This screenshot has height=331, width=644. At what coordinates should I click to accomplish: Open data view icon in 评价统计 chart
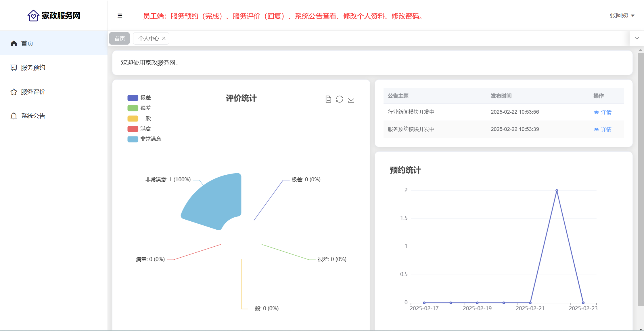coord(328,99)
